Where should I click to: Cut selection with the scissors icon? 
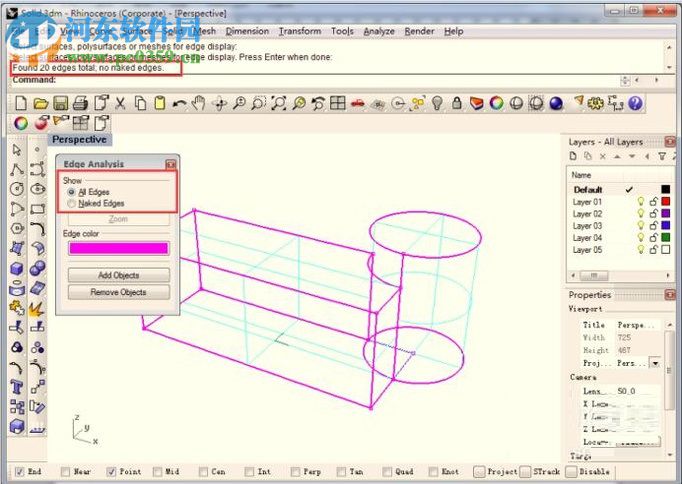[120, 103]
